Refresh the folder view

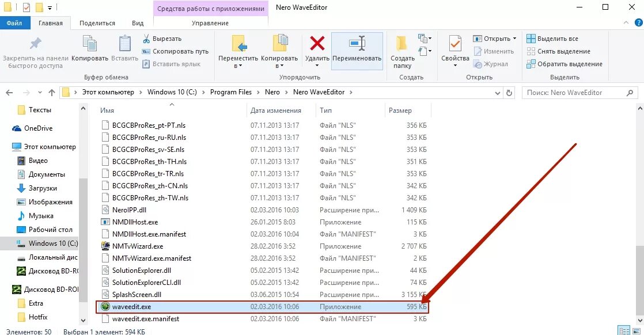tap(509, 93)
